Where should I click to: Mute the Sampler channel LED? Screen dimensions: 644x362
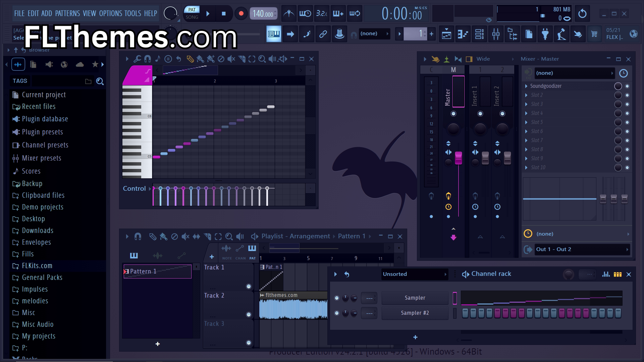[337, 298]
